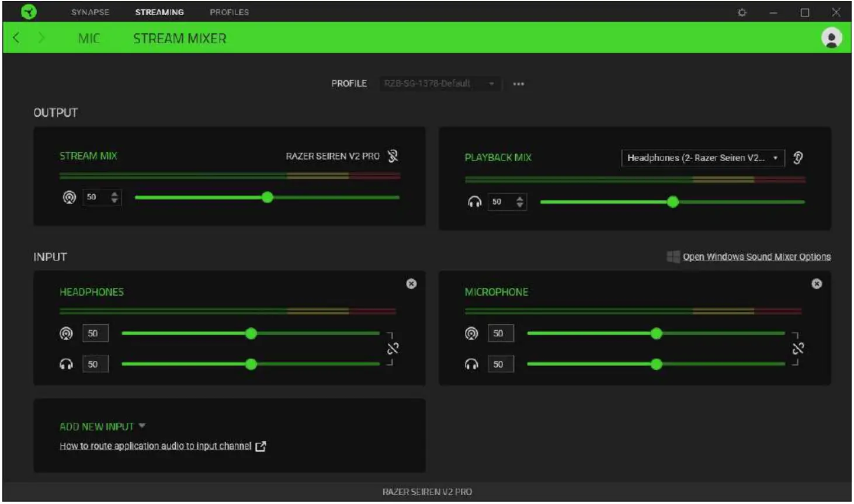
Task: Click Microphone playback volume value field
Action: pos(501,364)
